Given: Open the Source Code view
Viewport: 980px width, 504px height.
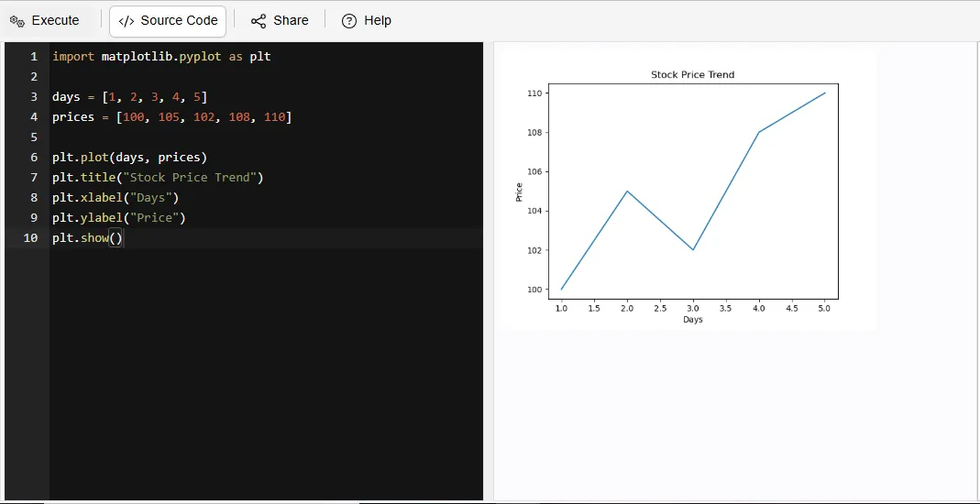Looking at the screenshot, I should [x=168, y=21].
